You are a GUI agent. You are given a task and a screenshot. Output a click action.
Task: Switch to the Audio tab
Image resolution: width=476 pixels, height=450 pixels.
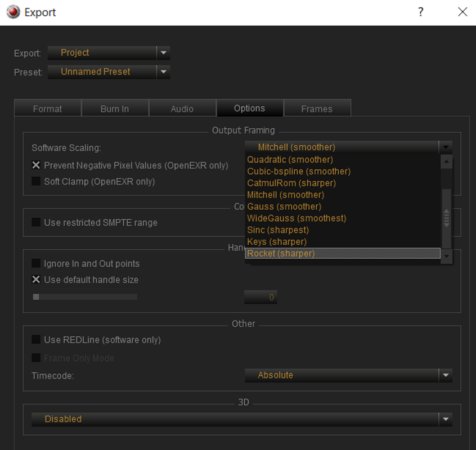coord(182,109)
